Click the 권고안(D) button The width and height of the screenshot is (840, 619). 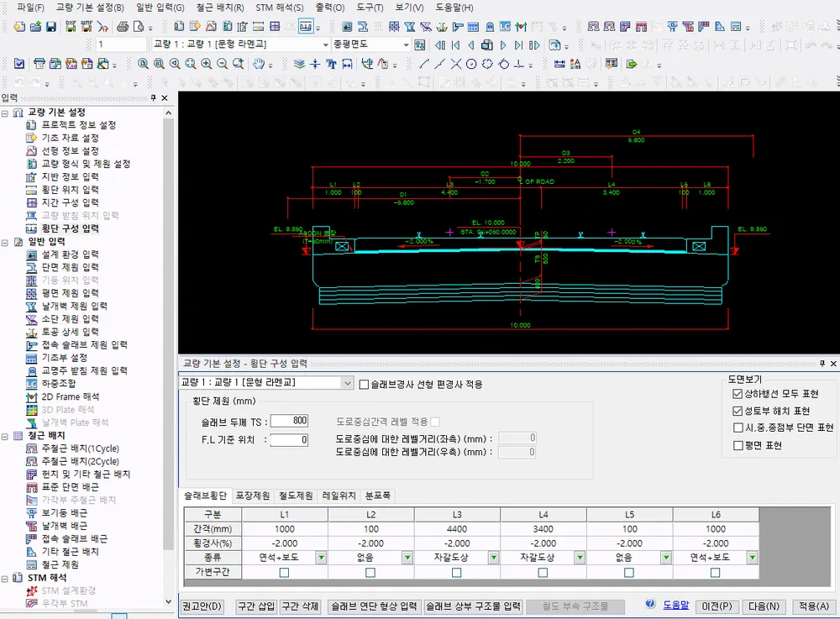[x=202, y=606]
